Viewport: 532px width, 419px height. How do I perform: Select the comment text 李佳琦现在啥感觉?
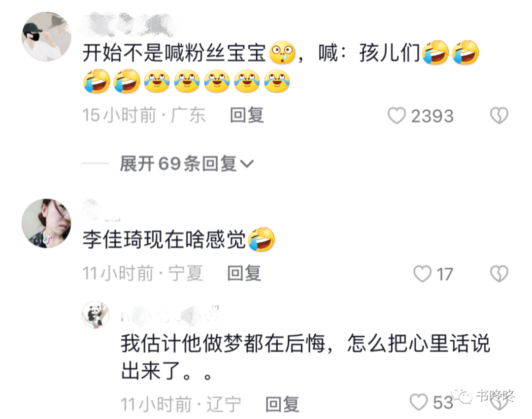click(x=164, y=240)
